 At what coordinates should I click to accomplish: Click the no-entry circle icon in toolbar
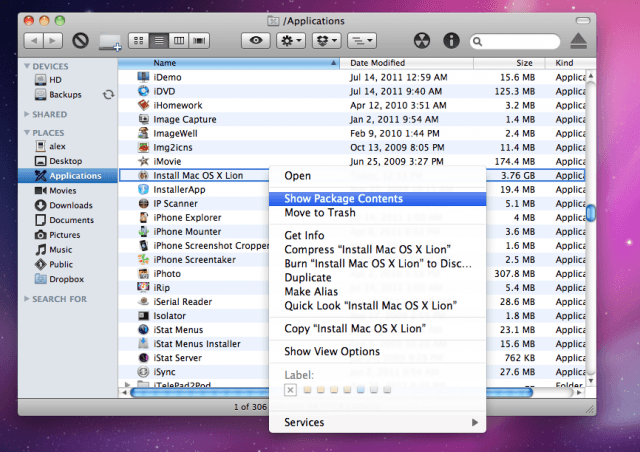click(81, 42)
